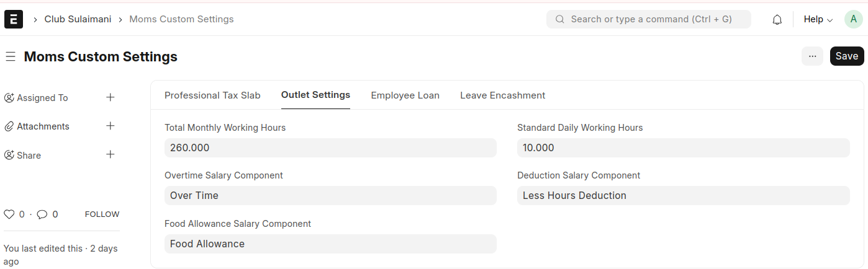The height and width of the screenshot is (269, 868).
Task: Like this document with heart icon
Action: tap(9, 214)
